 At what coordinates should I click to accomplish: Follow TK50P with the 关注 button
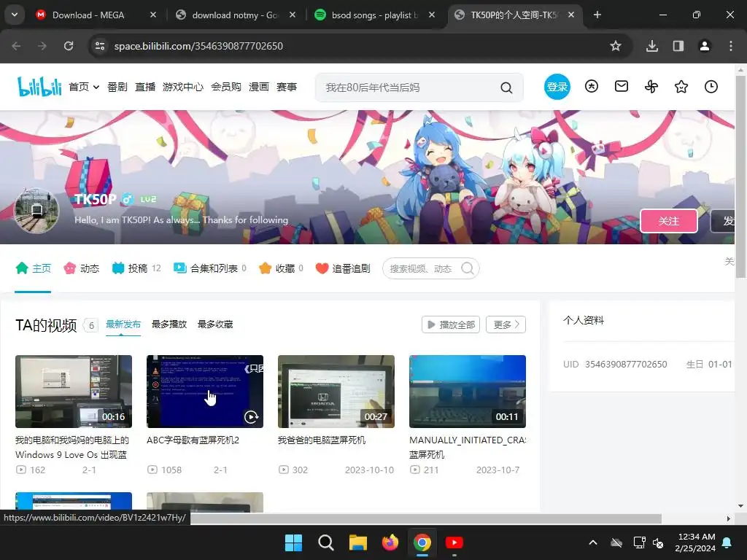(668, 221)
